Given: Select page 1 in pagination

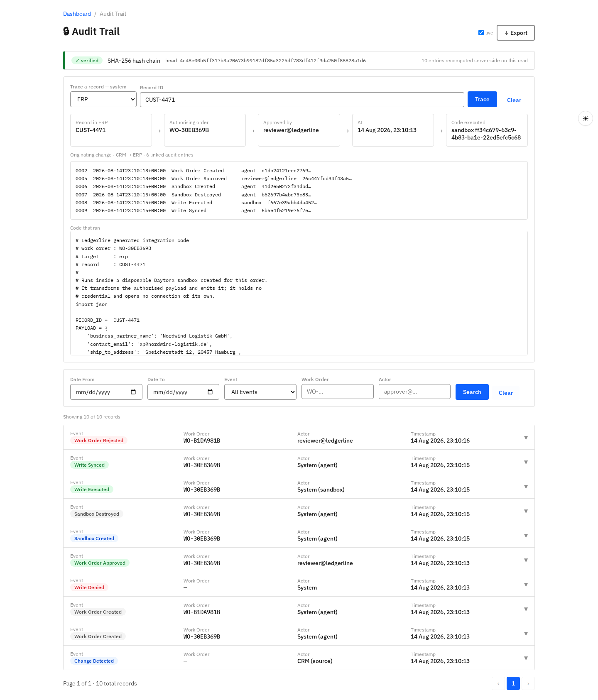Looking at the screenshot, I should [x=513, y=683].
